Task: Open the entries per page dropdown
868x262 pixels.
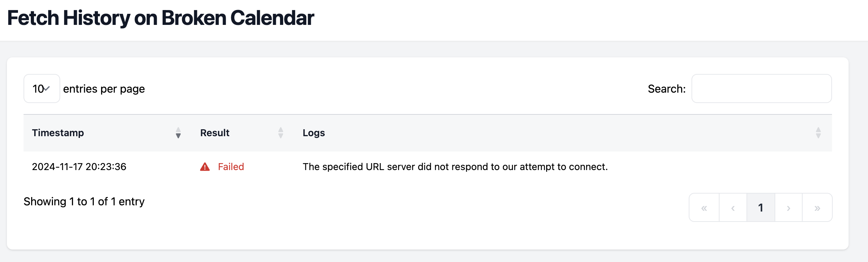Action: [42, 89]
